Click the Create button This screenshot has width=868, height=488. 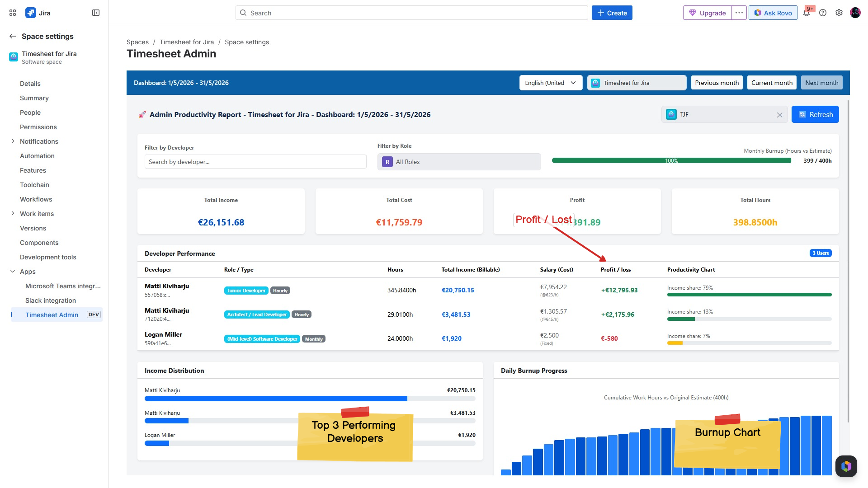pyautogui.click(x=612, y=13)
